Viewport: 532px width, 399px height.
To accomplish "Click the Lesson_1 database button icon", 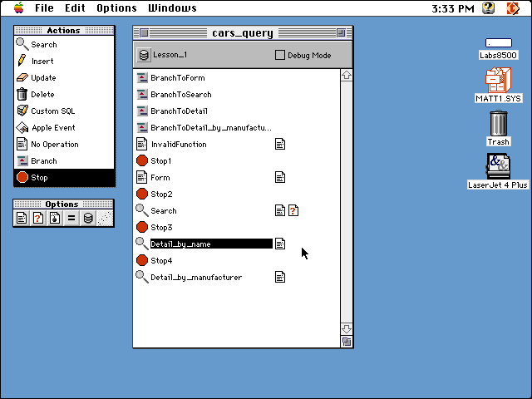I will pyautogui.click(x=144, y=55).
